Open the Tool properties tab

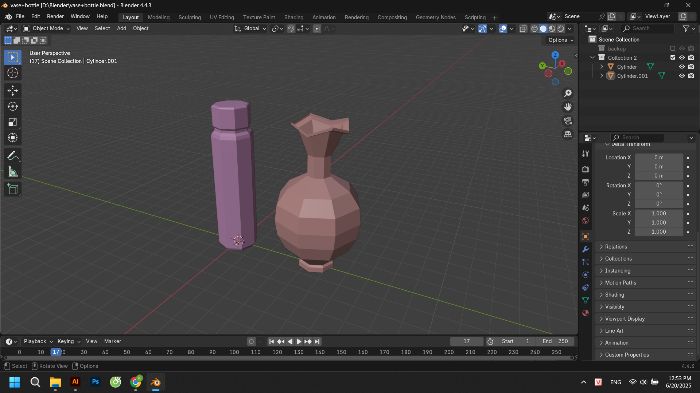(x=586, y=154)
